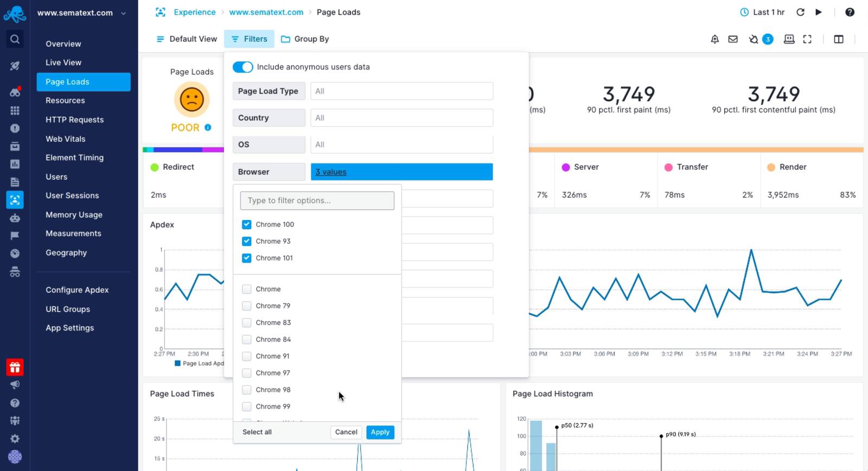Open the help icon at top right
The width and height of the screenshot is (868, 471).
click(x=850, y=12)
